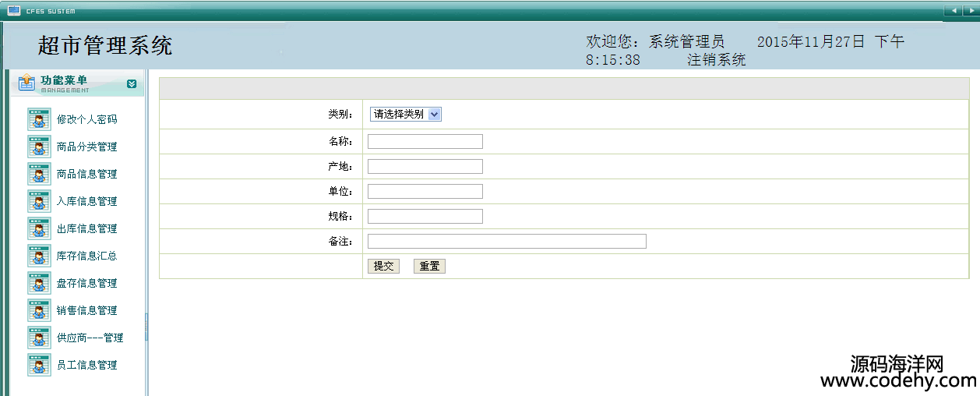Focus the 规格 input field
Viewport: 980px width, 396px height.
click(425, 216)
